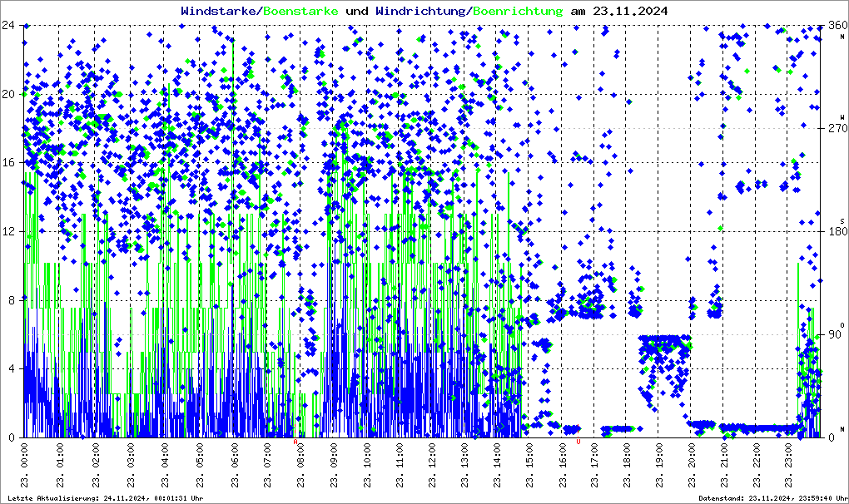Click the blue 'Windstarke' title label
This screenshot has height=504, width=849.
(x=220, y=11)
